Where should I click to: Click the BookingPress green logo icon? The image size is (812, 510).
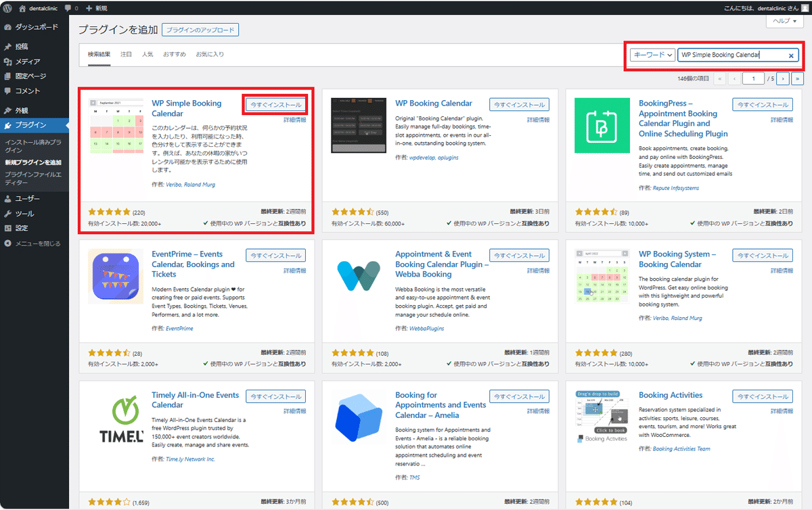click(602, 126)
